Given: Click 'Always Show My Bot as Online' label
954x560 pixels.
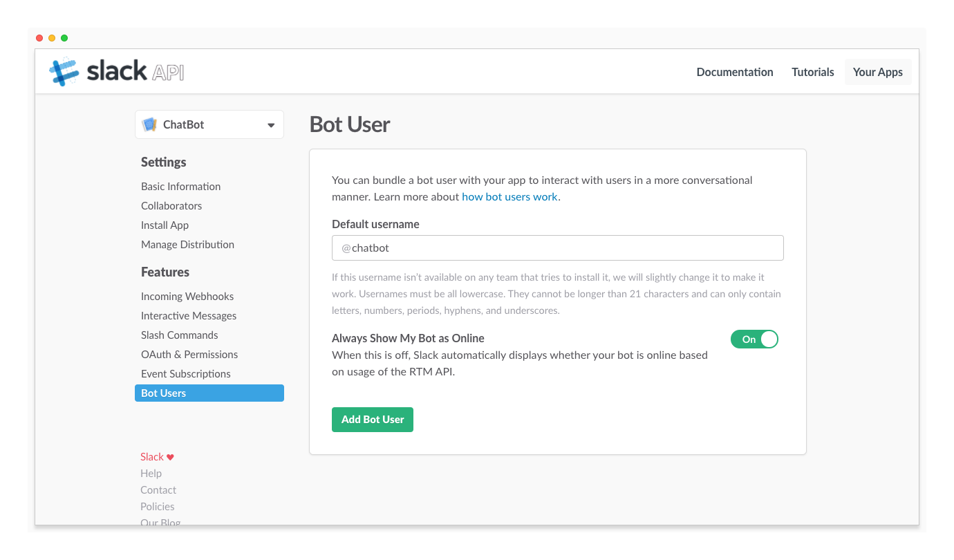Looking at the screenshot, I should pos(408,338).
